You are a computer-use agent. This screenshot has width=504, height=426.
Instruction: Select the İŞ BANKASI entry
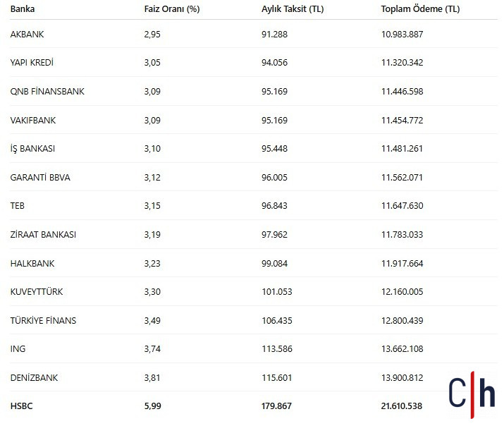[x=32, y=148]
